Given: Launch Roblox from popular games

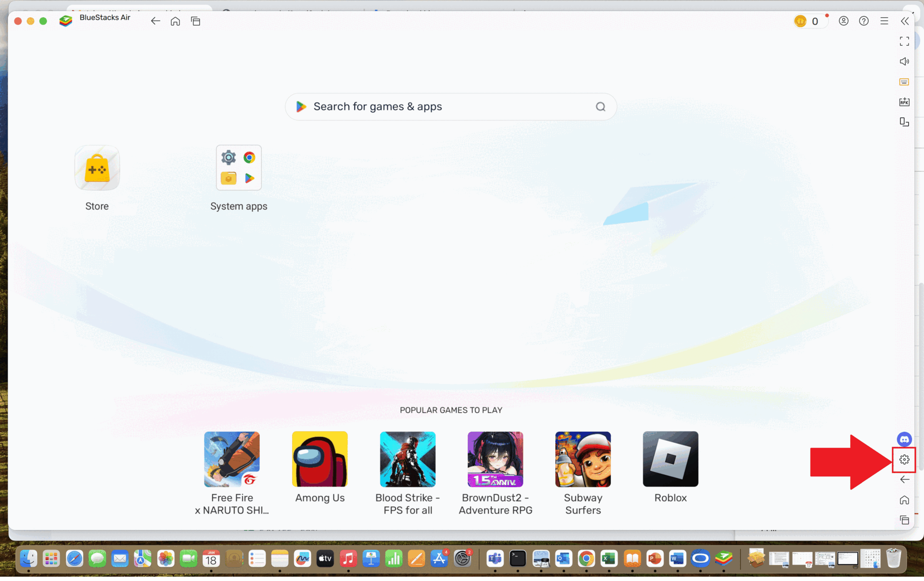Looking at the screenshot, I should coord(670,459).
